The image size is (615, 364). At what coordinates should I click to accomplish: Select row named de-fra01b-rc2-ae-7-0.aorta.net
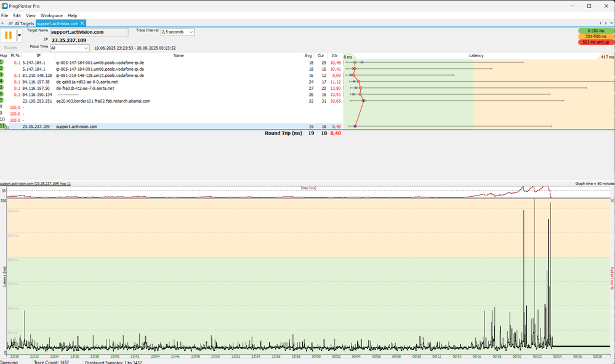171,88
